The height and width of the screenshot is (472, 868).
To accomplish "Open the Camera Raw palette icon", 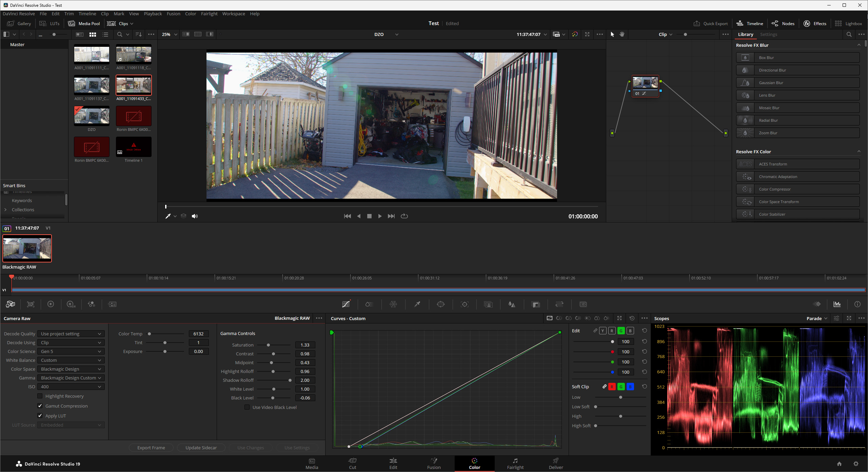I will click(11, 304).
